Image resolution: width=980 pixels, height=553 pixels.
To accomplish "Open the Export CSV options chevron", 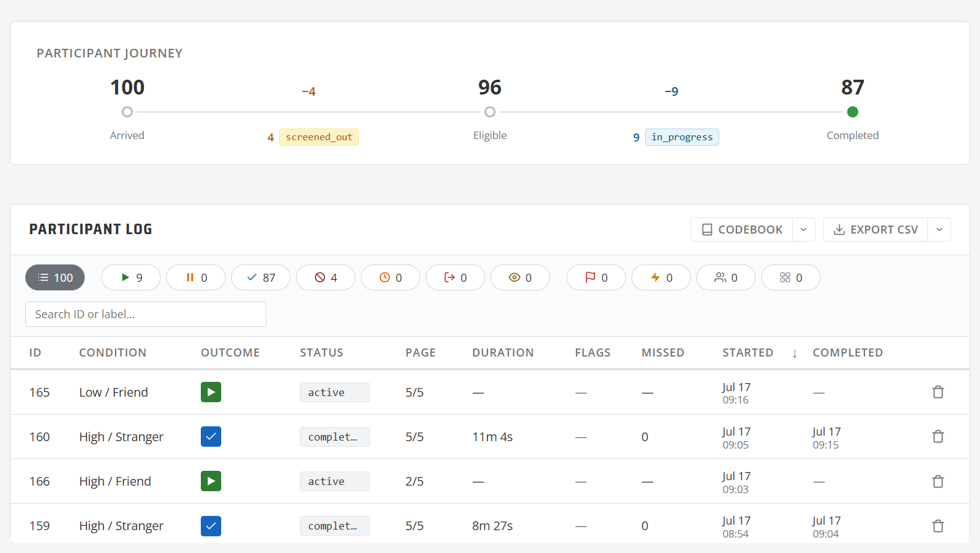I will click(x=939, y=229).
